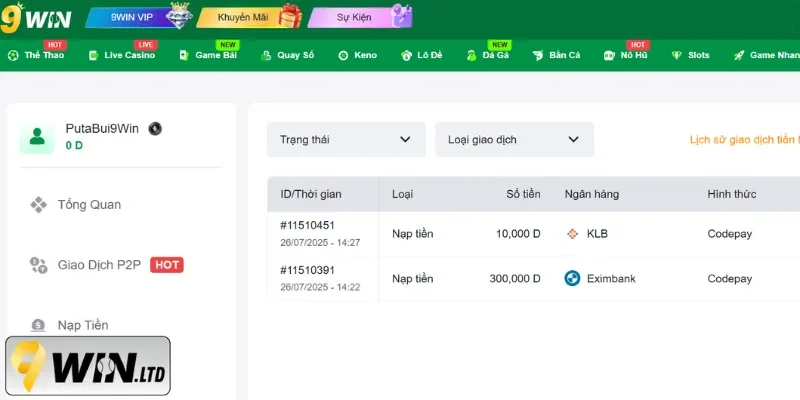This screenshot has height=400, width=800.
Task: Click the Eximbank bank name
Action: click(x=611, y=279)
